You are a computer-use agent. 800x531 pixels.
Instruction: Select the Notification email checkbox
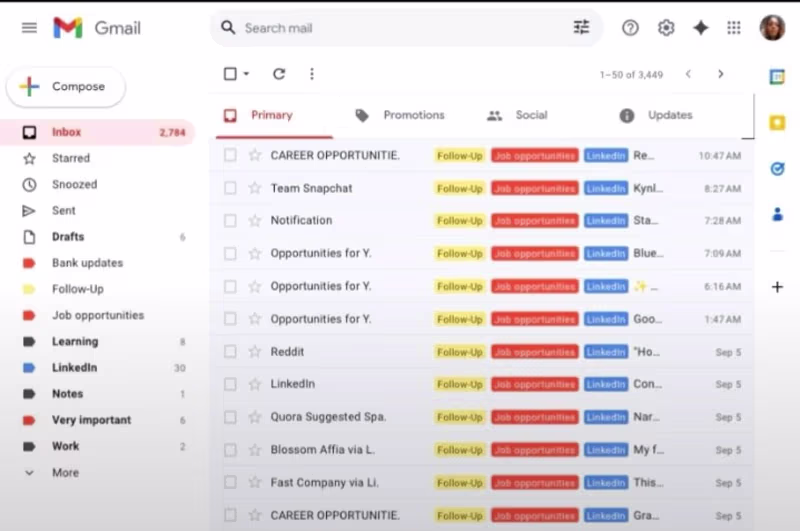(230, 220)
